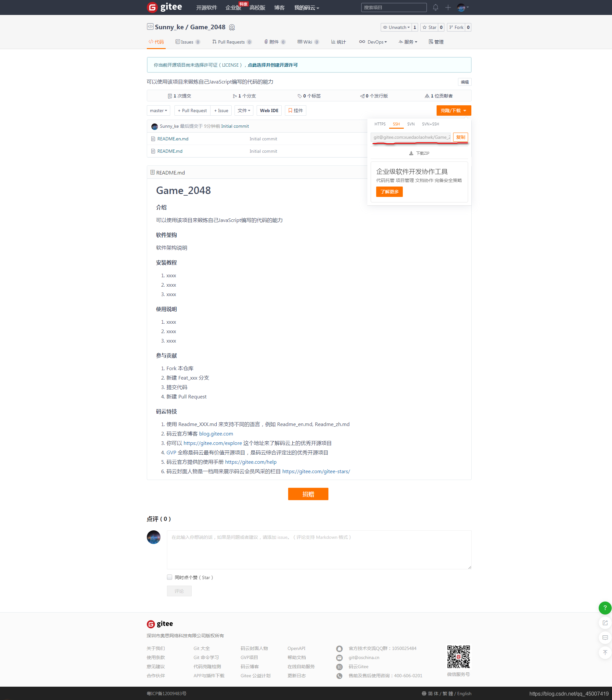Open the green help question button
The height and width of the screenshot is (700, 612).
(605, 608)
